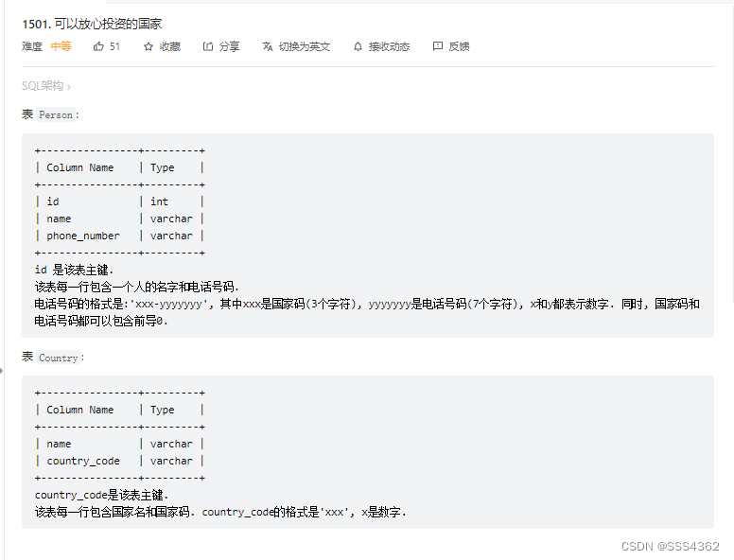
Task: Click text 'id 是该表主键.'
Action: 74,271
